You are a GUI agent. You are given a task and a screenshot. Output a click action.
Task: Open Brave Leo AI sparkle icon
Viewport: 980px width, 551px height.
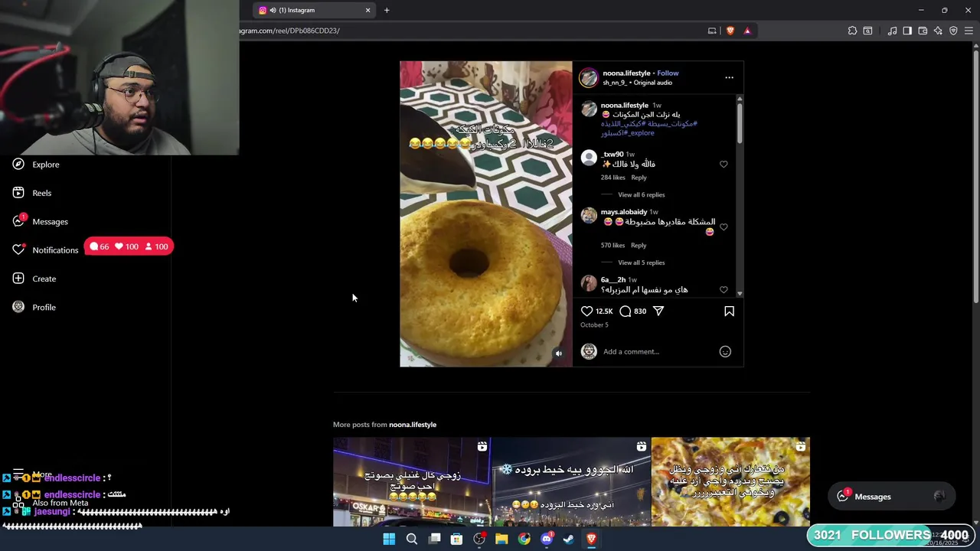point(938,31)
